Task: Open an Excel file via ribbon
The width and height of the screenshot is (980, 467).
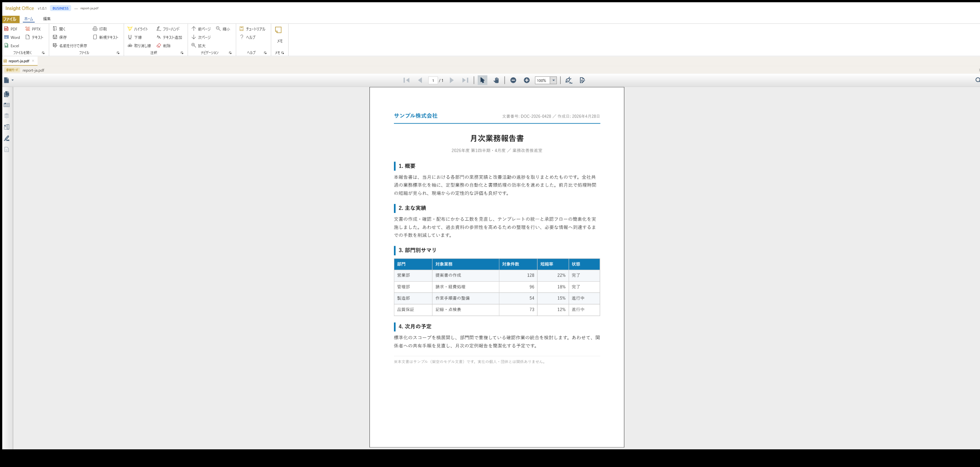Action: (12, 46)
